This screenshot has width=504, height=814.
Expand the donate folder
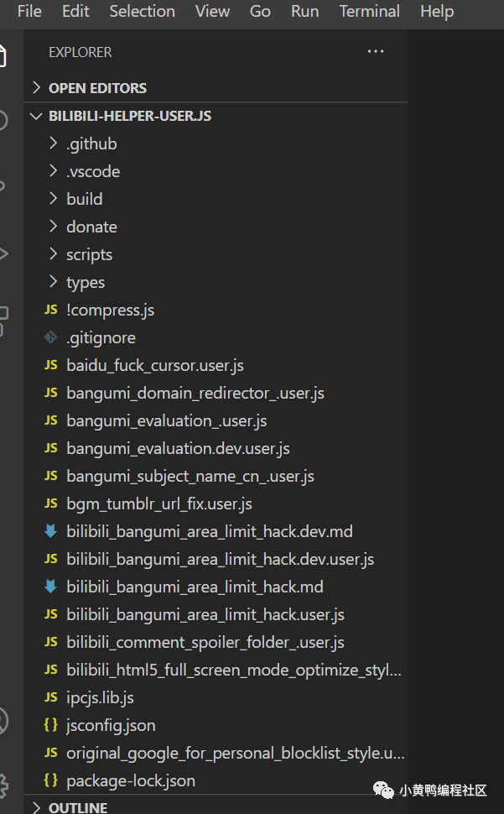pos(216,227)
